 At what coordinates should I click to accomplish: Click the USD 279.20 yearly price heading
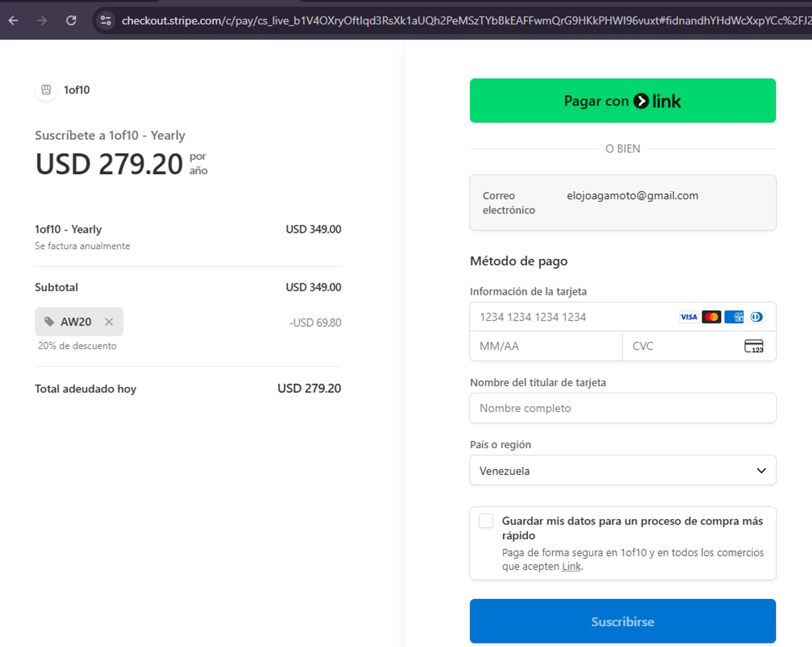pyautogui.click(x=109, y=164)
